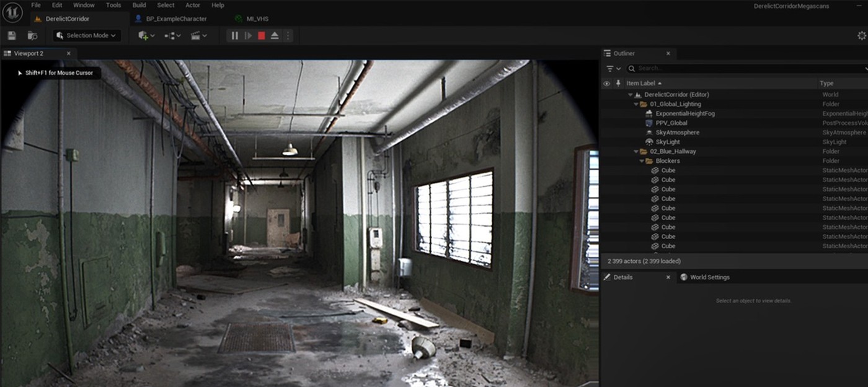868x387 pixels.
Task: Open the Selection Mode dropdown
Action: [87, 36]
